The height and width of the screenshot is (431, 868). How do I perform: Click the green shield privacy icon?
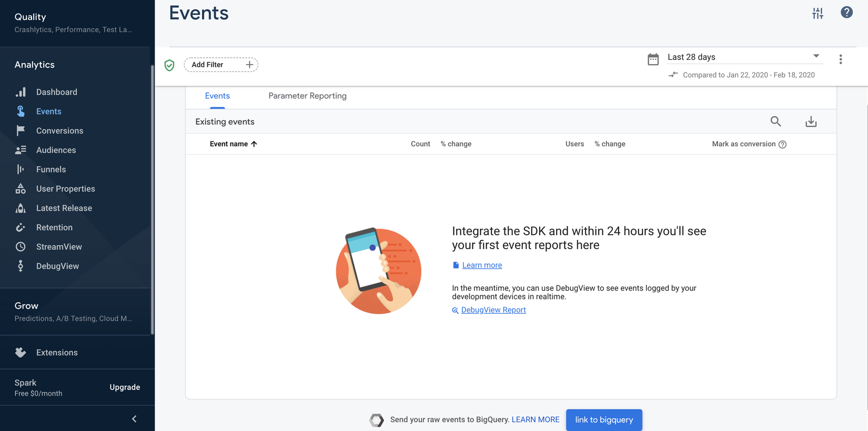click(x=169, y=65)
